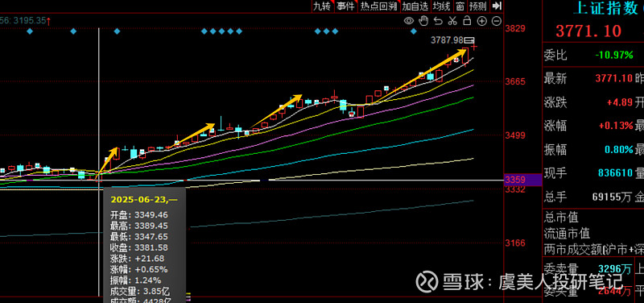Click the 总市值 label
The width and height of the screenshot is (644, 303).
[560, 217]
